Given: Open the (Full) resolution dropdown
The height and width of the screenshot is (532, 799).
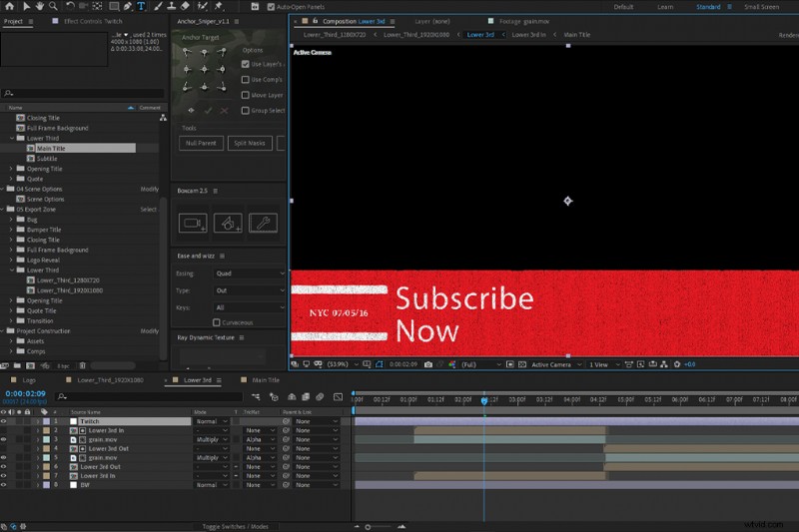Looking at the screenshot, I should [x=481, y=364].
